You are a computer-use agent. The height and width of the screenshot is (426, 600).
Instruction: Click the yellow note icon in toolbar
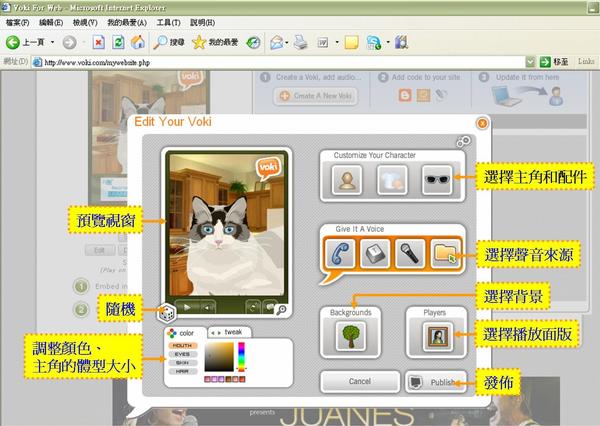[x=351, y=42]
